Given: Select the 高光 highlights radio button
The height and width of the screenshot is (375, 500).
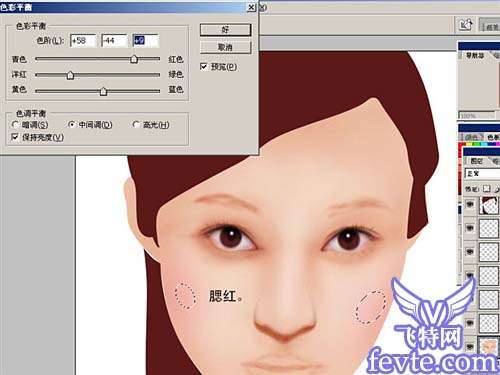Looking at the screenshot, I should click(136, 125).
